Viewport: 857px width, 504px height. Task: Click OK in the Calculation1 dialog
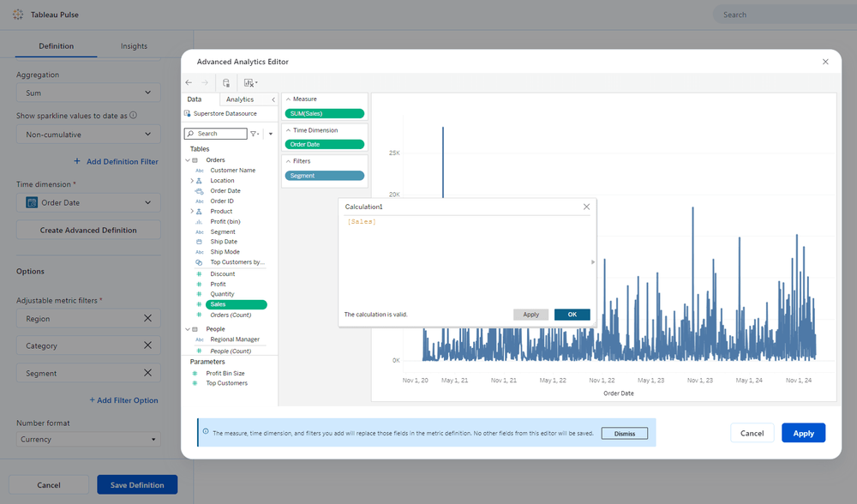(x=572, y=315)
